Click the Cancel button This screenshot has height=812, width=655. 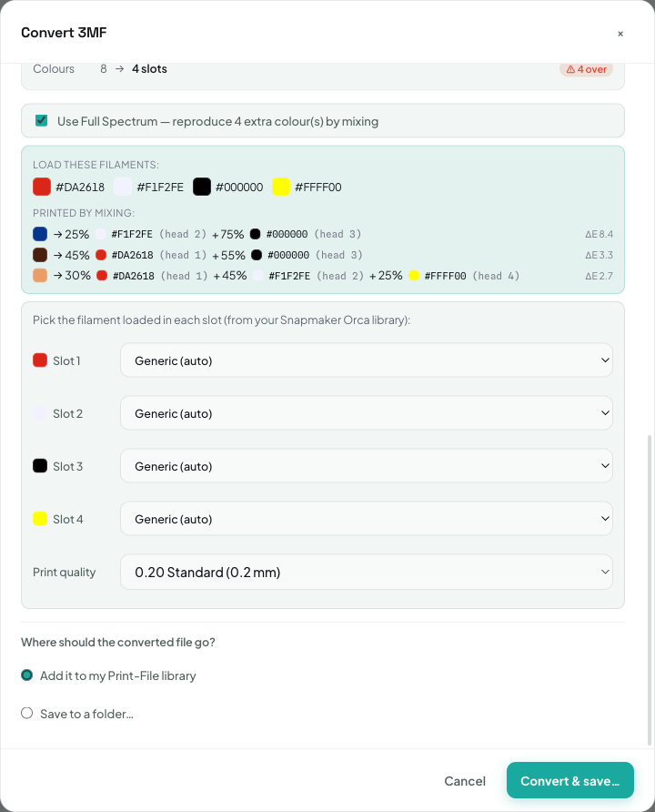click(465, 781)
